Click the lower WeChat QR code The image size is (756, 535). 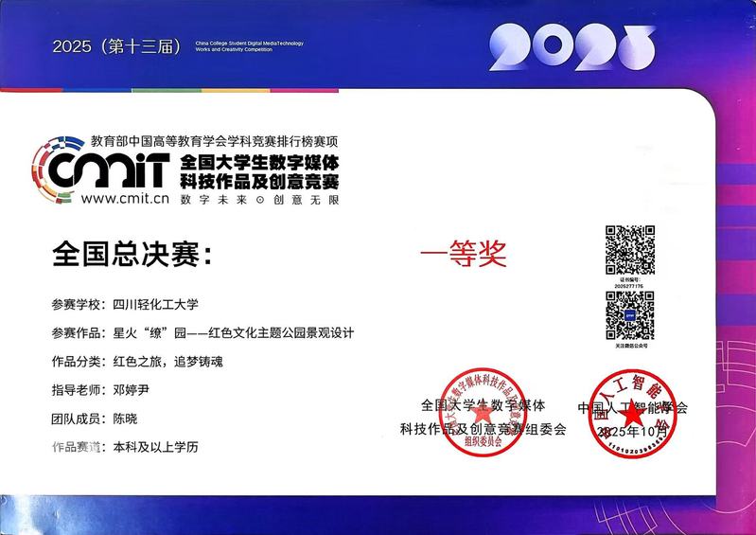(x=629, y=314)
